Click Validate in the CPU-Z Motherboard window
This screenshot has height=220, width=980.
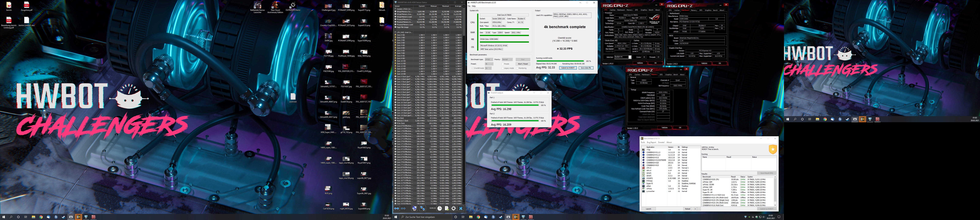[705, 63]
